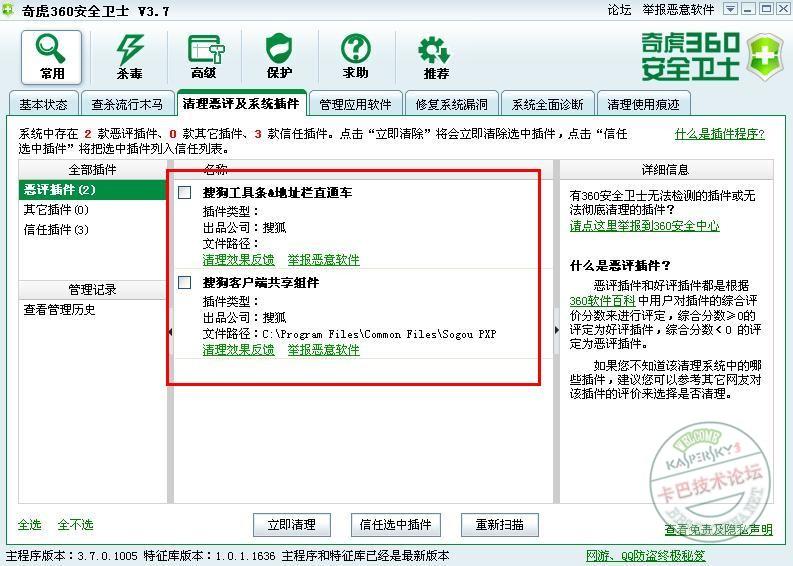Select 恶评插件 (2) in the plugin list
Image resolution: width=793 pixels, height=566 pixels.
click(x=93, y=190)
